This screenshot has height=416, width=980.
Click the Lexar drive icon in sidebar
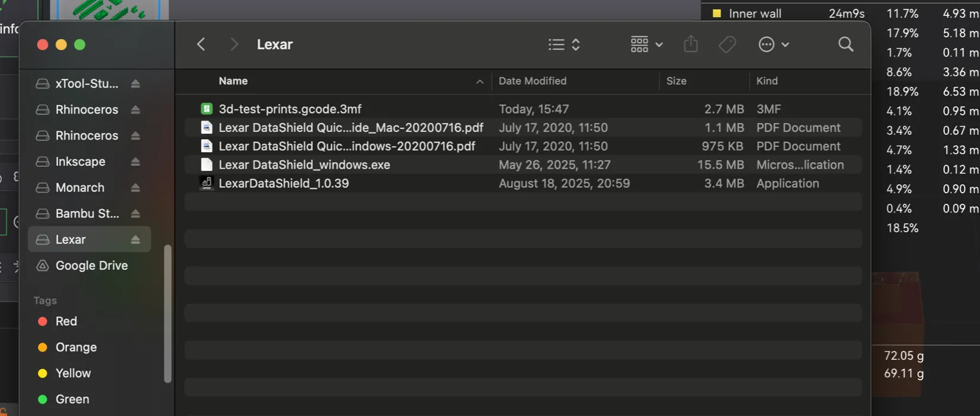pos(42,239)
